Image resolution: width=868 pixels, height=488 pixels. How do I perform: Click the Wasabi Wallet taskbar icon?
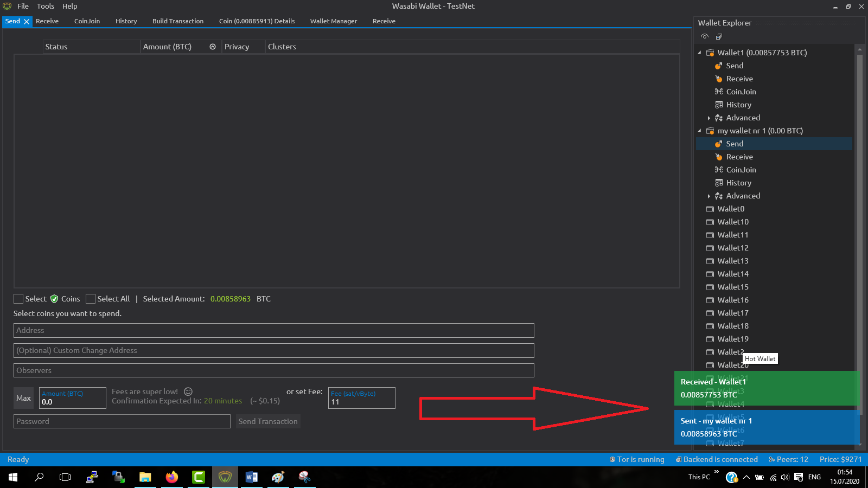[x=225, y=477]
